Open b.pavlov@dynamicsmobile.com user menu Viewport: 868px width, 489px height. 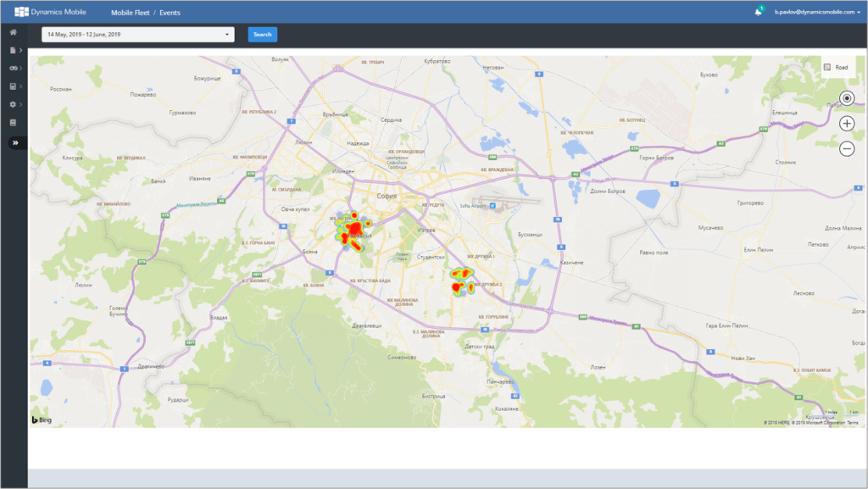pyautogui.click(x=817, y=12)
